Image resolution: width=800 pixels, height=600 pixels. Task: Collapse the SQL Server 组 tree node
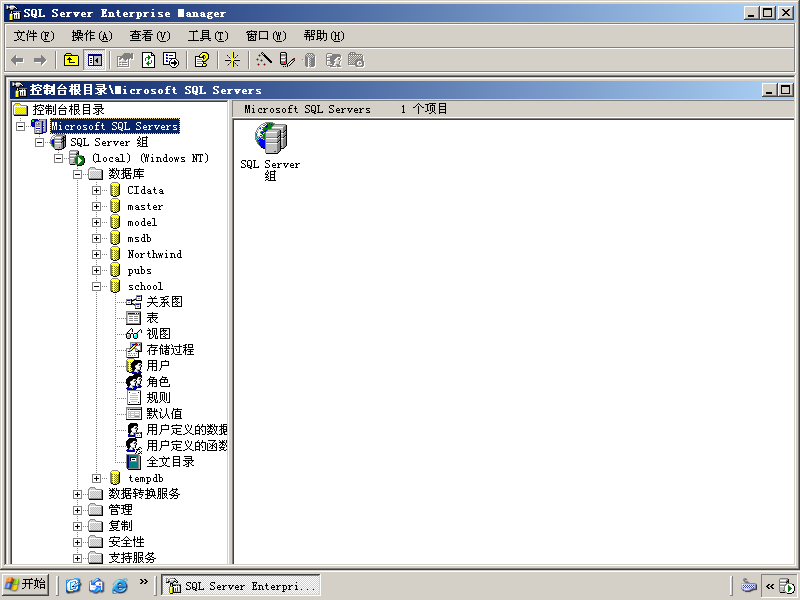tap(39, 142)
